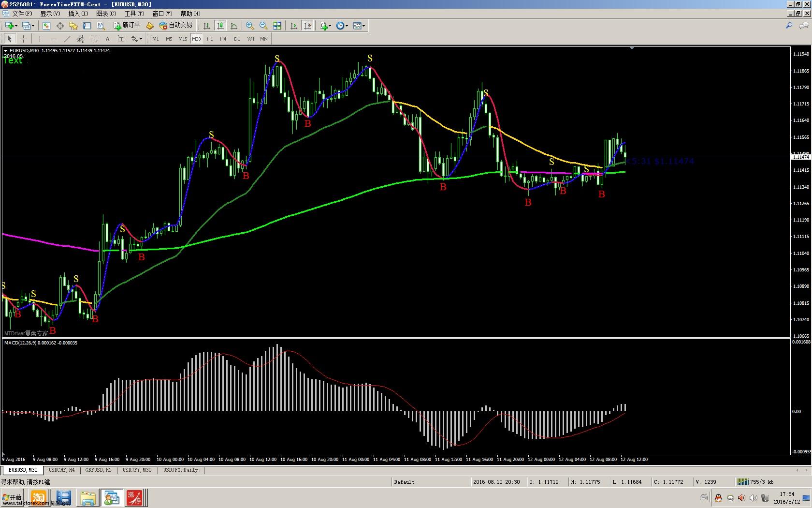Switch timeframe to D1
The height and width of the screenshot is (508, 812).
[x=237, y=39]
